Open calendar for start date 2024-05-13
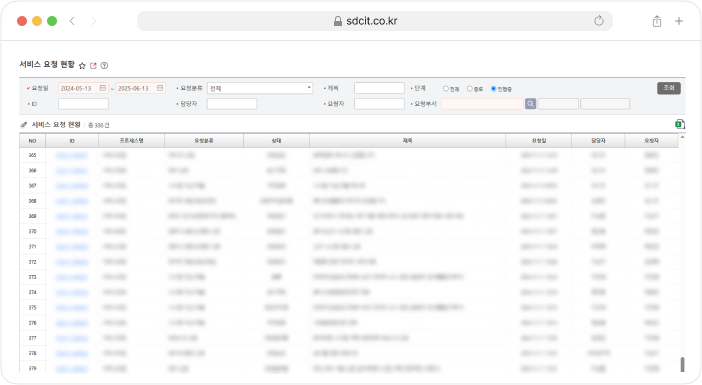This screenshot has height=385, width=702. [x=103, y=88]
